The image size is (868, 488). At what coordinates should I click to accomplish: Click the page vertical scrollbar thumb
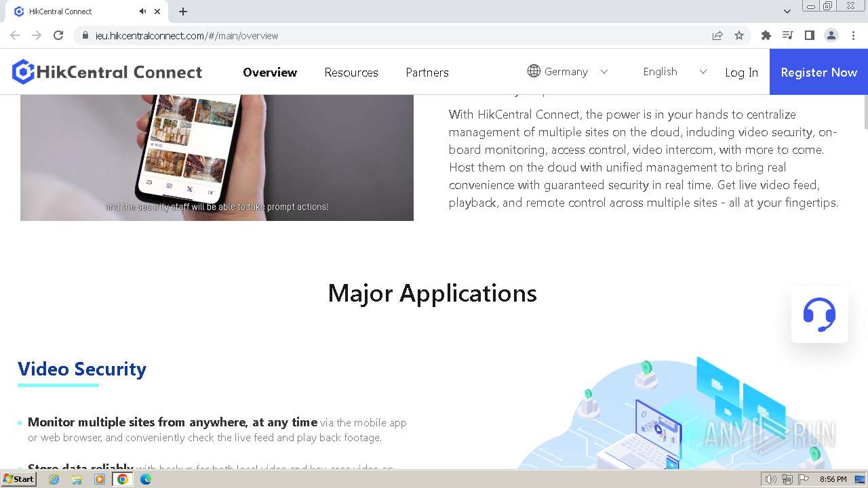coord(865,112)
